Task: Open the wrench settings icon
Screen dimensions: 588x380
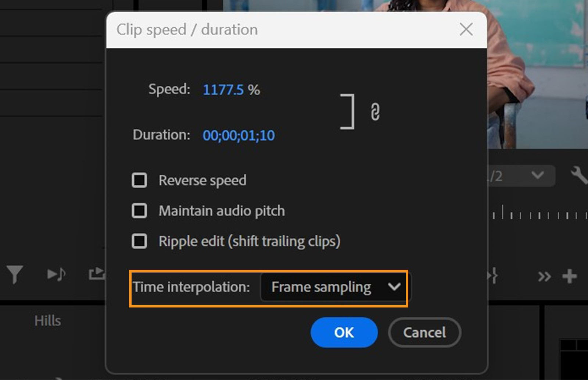Action: click(579, 175)
